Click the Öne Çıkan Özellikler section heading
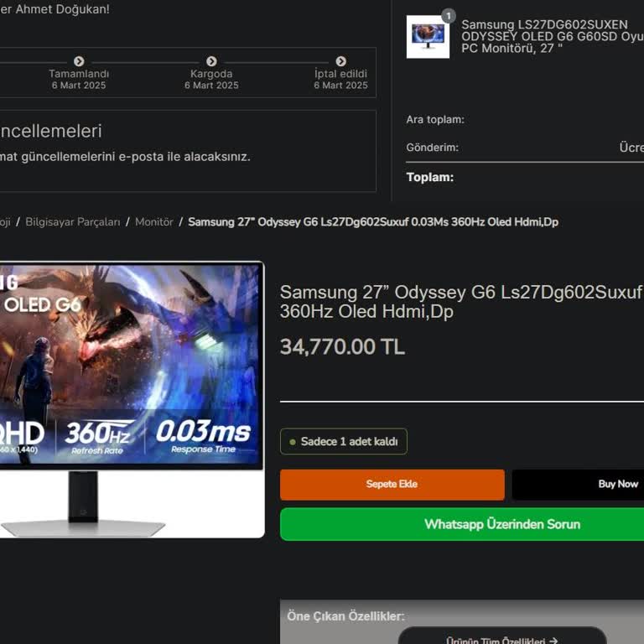This screenshot has width=644, height=644. pos(345,616)
